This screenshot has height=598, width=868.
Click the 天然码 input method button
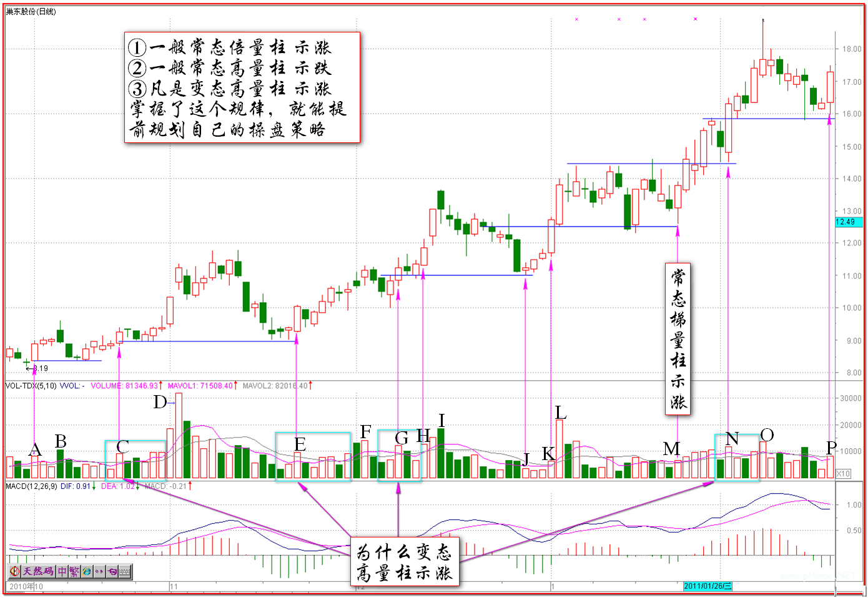[x=39, y=571]
